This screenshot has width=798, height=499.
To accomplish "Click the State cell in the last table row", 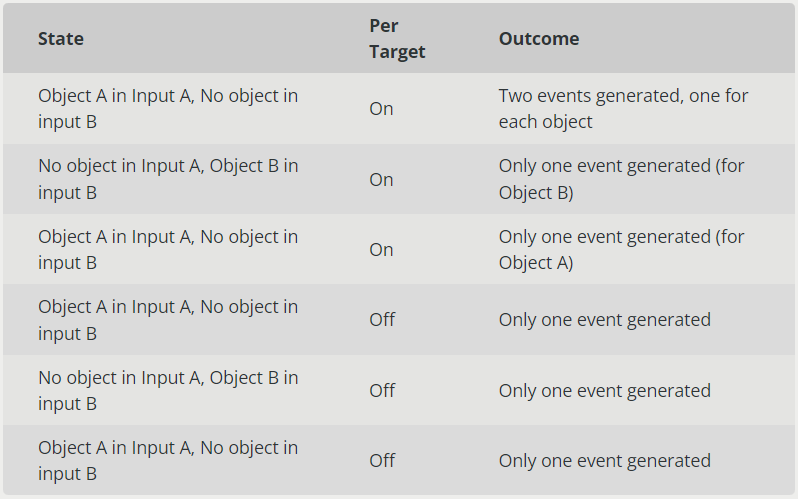I will (168, 461).
